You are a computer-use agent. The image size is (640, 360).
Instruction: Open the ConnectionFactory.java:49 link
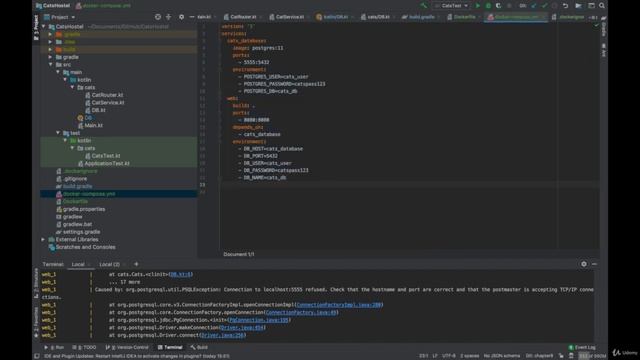[301, 313]
